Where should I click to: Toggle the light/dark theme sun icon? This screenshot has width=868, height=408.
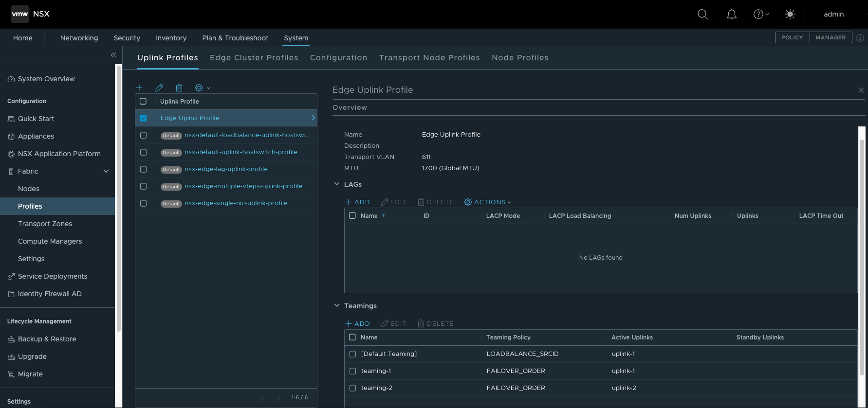coord(790,14)
